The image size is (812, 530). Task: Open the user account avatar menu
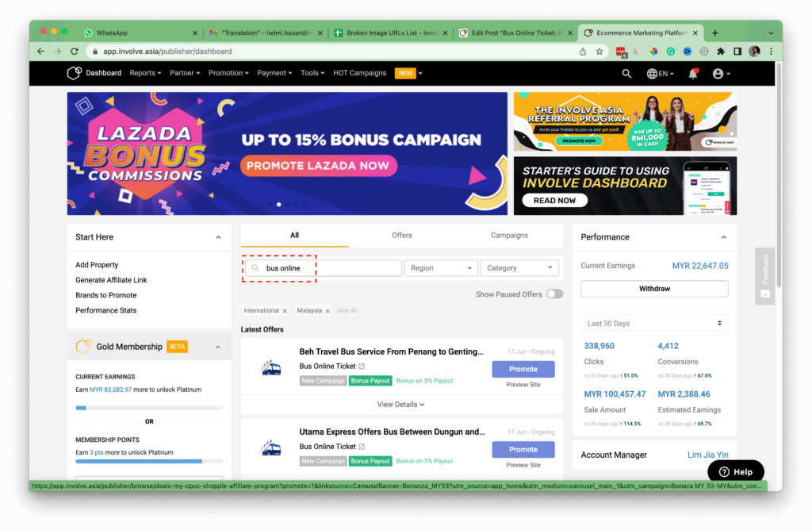coord(721,74)
